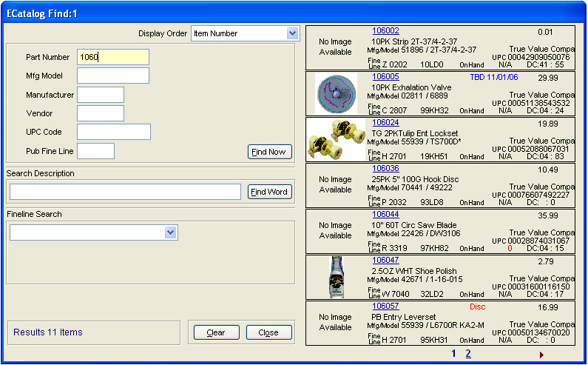Open the Fineline Search combo box
Screen dimensions: 588x365
click(x=171, y=232)
